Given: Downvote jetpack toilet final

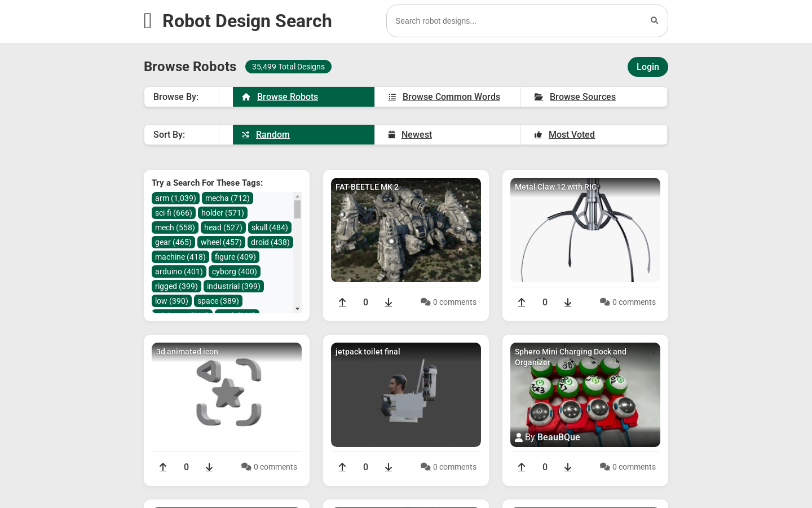Looking at the screenshot, I should 389,467.
